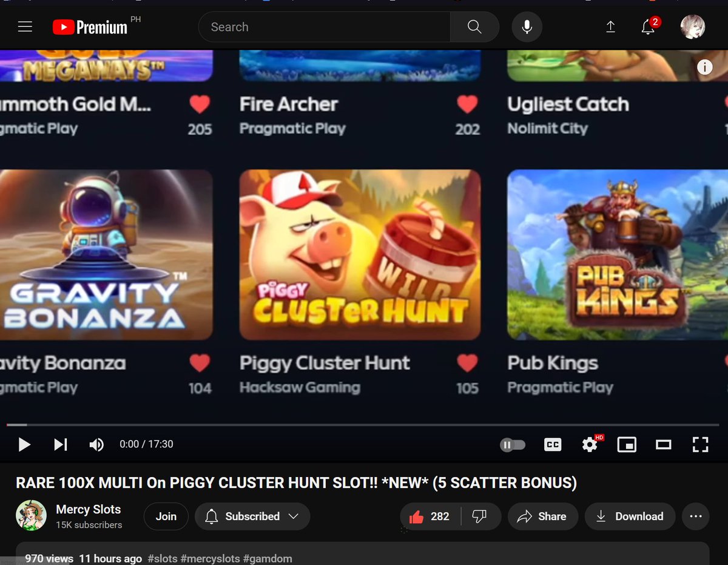Dislike the video
The image size is (728, 565).
pyautogui.click(x=480, y=516)
